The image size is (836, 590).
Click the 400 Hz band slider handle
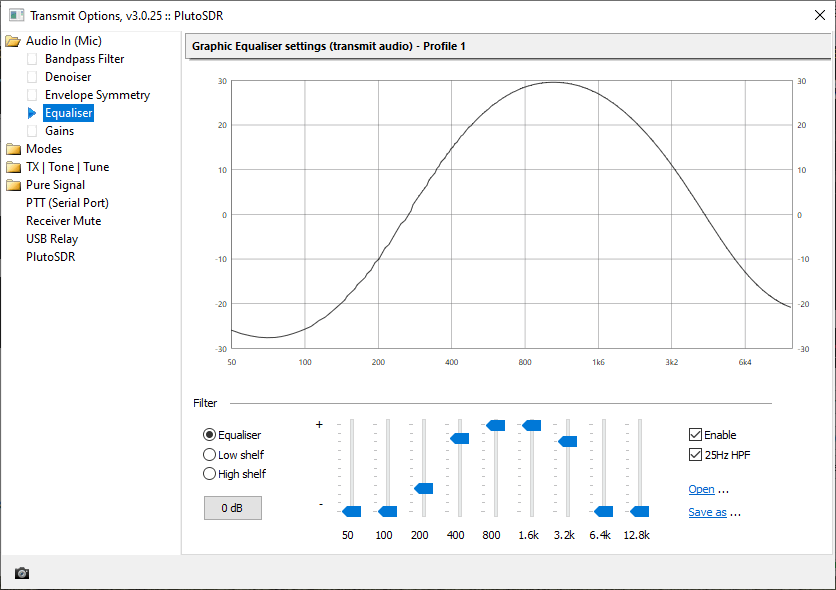460,438
